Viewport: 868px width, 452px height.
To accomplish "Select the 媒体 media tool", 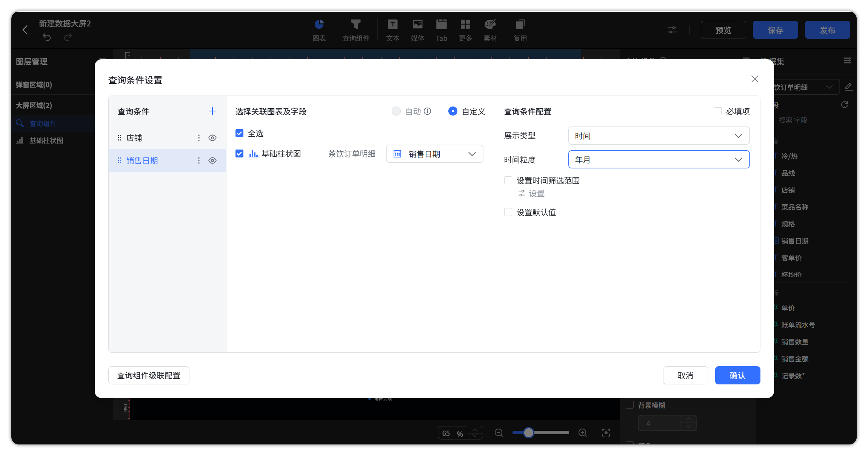I will pyautogui.click(x=417, y=30).
